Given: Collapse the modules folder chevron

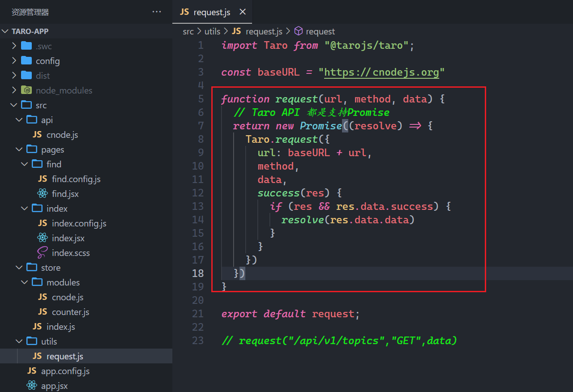Looking at the screenshot, I should click(x=25, y=282).
